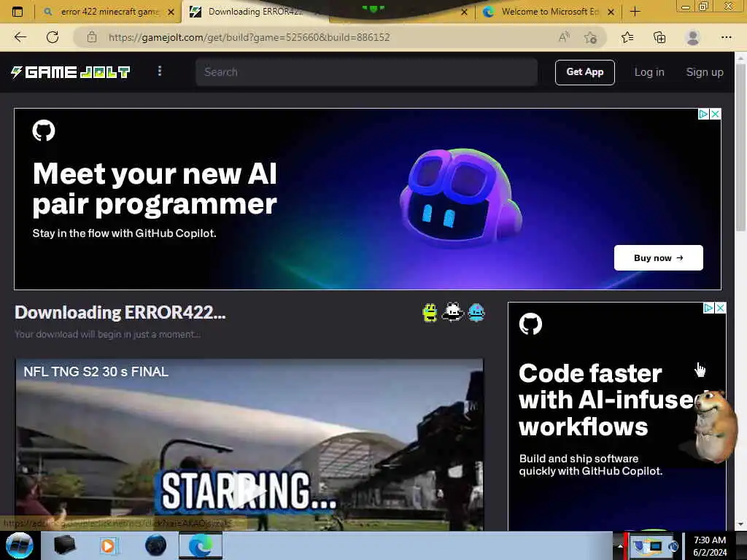Open the Favorites list icon
Image resolution: width=747 pixels, height=560 pixels.
(627, 37)
